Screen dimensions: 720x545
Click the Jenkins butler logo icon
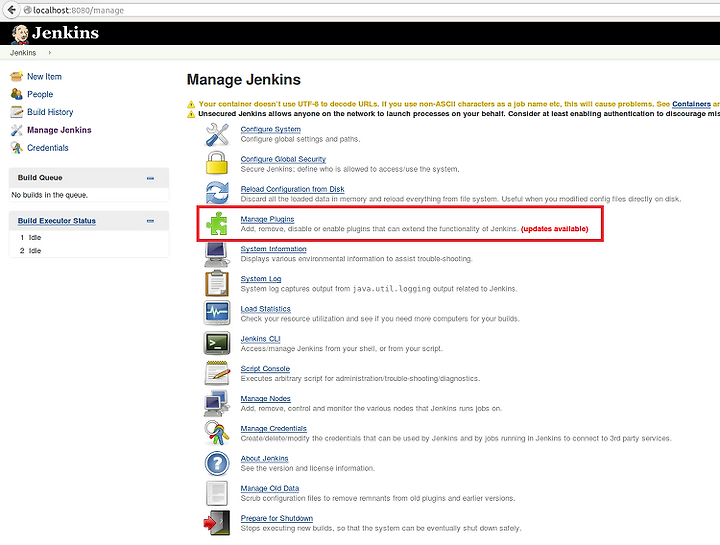20,34
